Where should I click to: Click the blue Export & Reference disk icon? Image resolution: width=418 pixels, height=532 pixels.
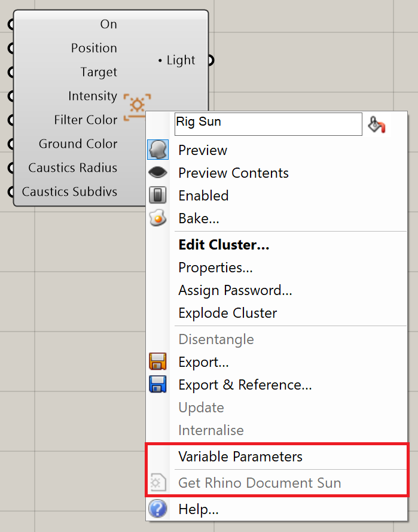click(x=158, y=384)
